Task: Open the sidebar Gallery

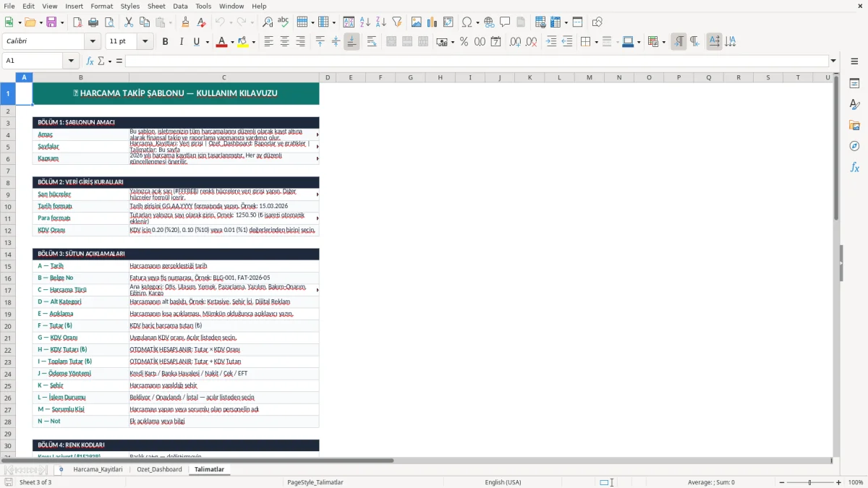Action: click(854, 125)
